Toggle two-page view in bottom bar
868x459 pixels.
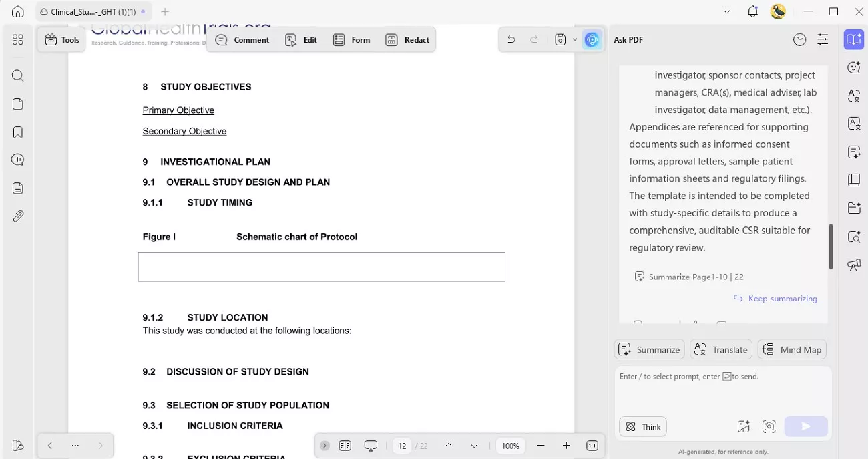[345, 445]
